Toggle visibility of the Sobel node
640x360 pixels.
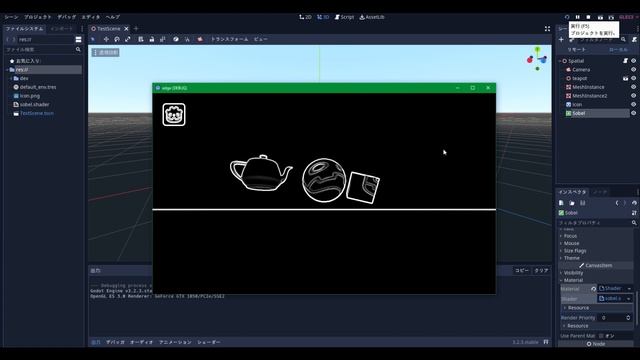(633, 113)
